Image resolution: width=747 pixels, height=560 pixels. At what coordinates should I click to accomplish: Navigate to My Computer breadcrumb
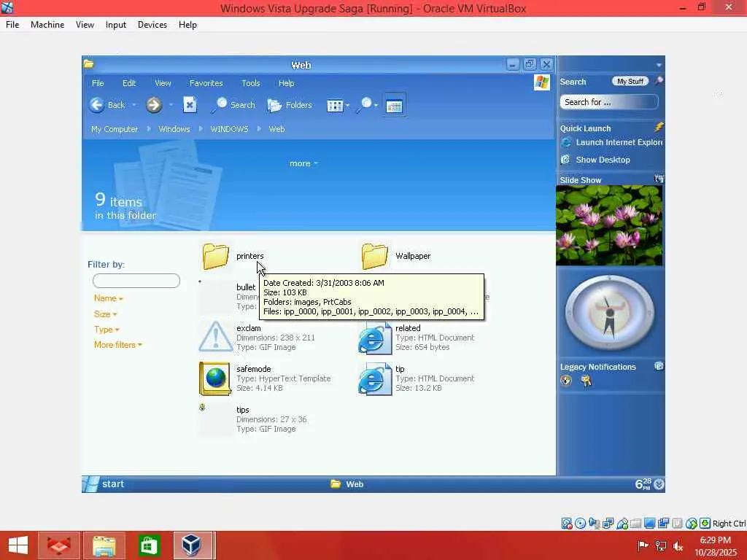pos(115,129)
